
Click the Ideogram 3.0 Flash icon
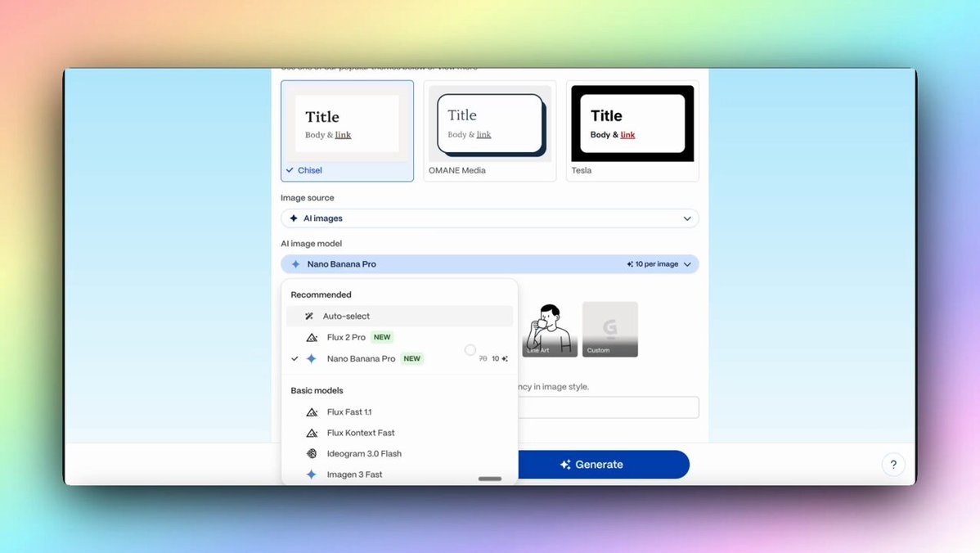point(312,454)
